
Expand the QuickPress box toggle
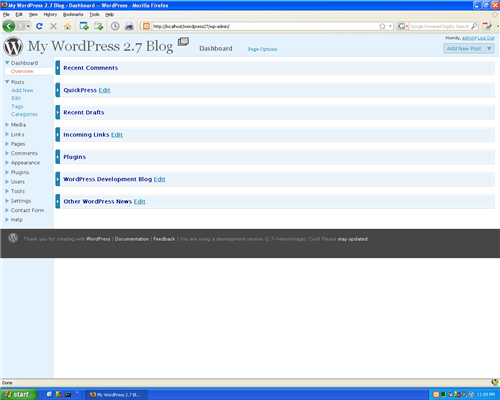pyautogui.click(x=58, y=90)
